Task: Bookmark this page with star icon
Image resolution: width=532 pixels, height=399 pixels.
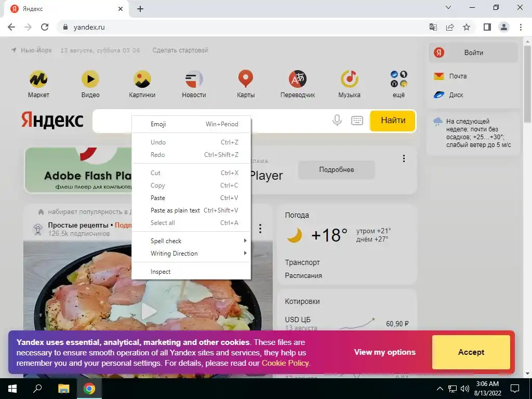Action: [467, 27]
